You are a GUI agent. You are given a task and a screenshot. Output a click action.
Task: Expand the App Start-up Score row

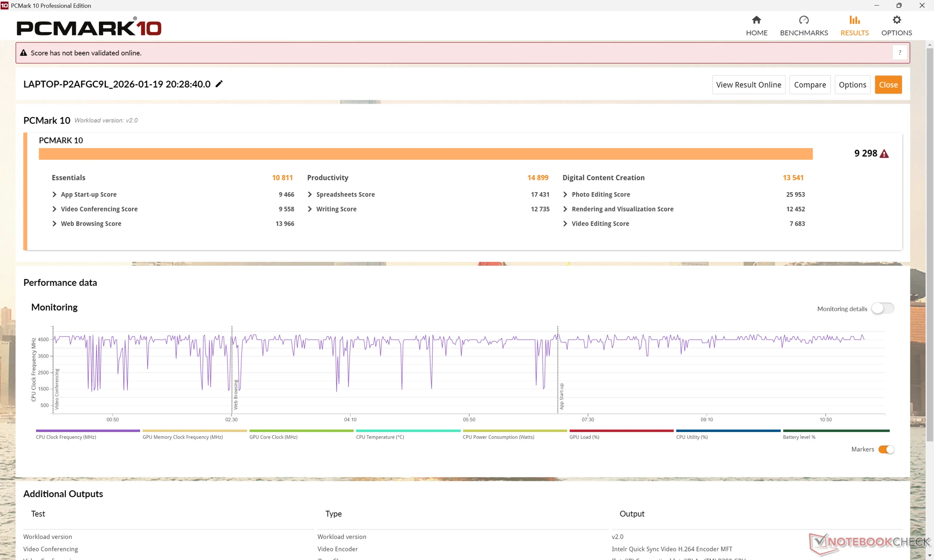54,194
